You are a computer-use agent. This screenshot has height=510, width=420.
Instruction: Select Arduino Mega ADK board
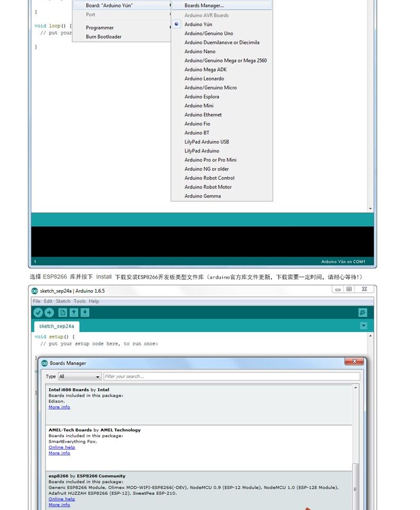(x=222, y=70)
